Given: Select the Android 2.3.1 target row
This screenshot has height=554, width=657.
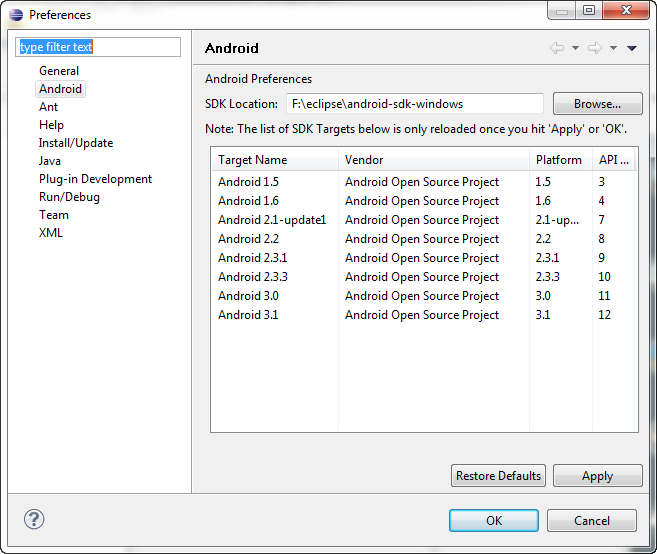Looking at the screenshot, I should click(x=424, y=258).
